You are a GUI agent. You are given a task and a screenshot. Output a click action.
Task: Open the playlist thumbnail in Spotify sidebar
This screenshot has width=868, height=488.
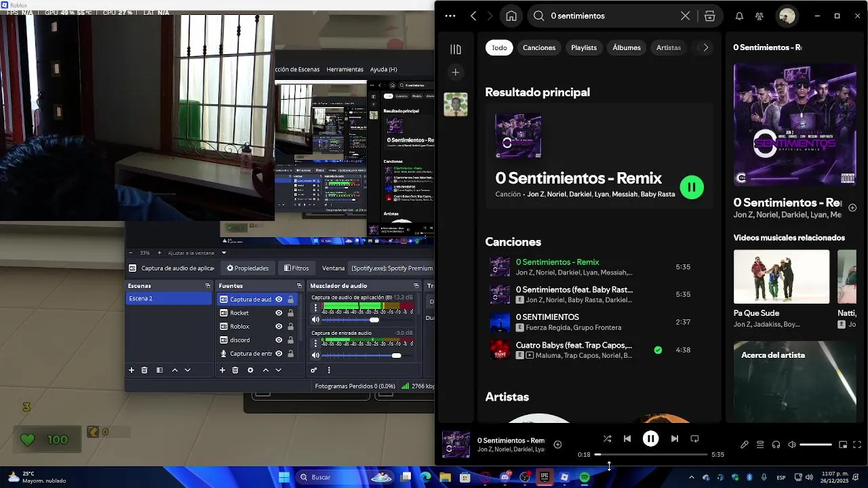(x=456, y=104)
